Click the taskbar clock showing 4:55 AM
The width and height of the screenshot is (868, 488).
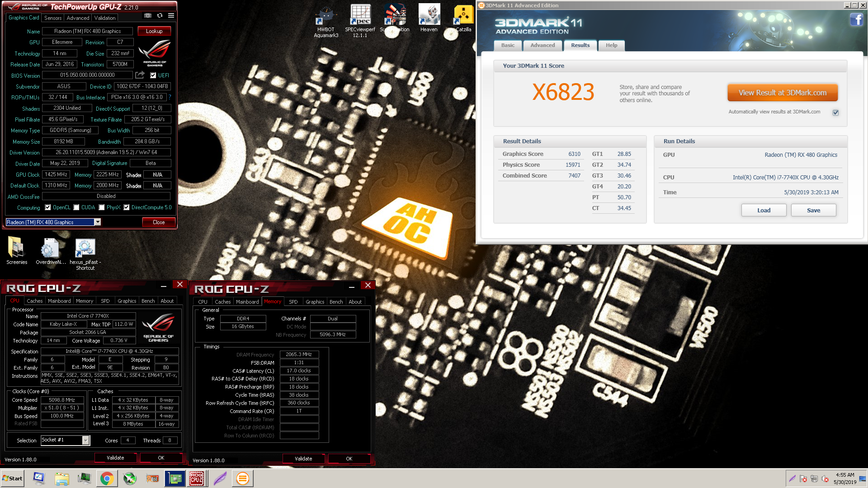pyautogui.click(x=845, y=479)
